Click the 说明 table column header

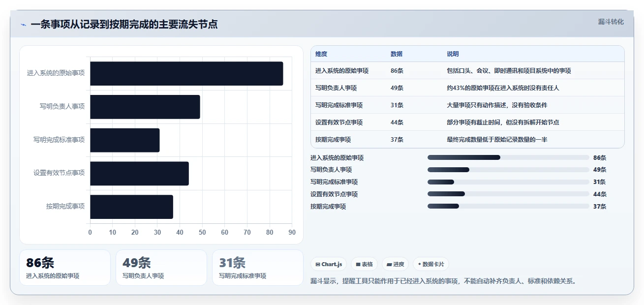[x=453, y=54]
